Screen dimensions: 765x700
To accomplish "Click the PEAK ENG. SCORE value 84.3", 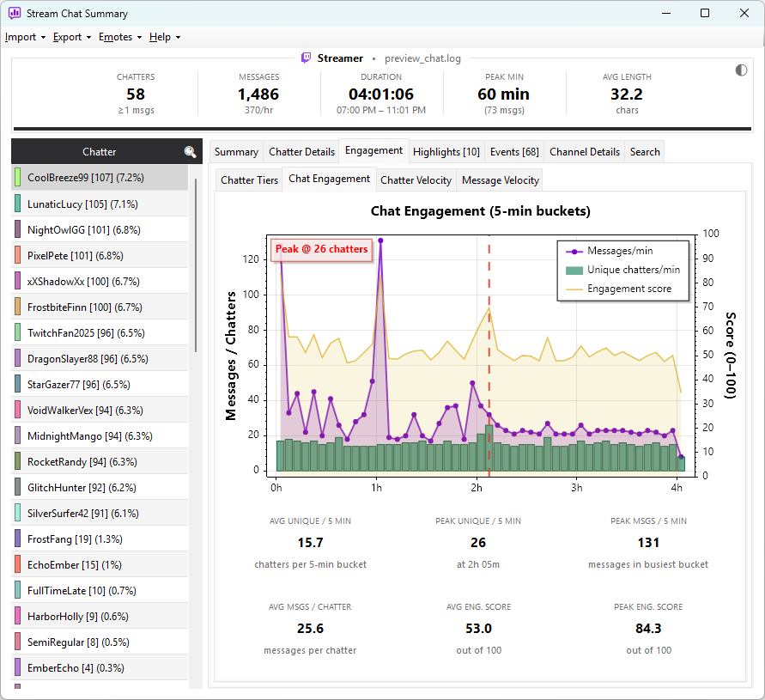I will coord(648,629).
